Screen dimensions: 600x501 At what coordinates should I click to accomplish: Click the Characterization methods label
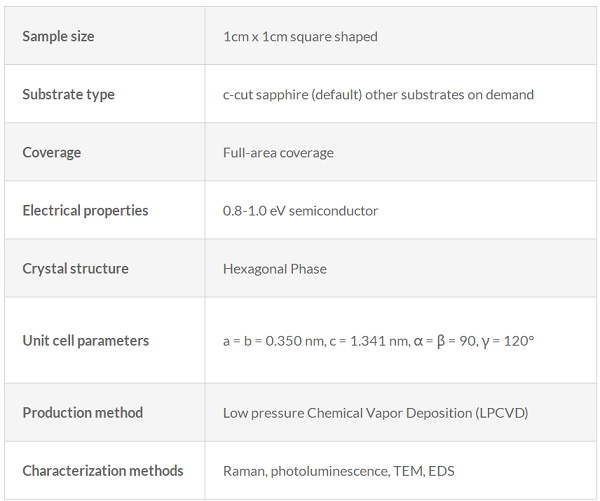[103, 471]
